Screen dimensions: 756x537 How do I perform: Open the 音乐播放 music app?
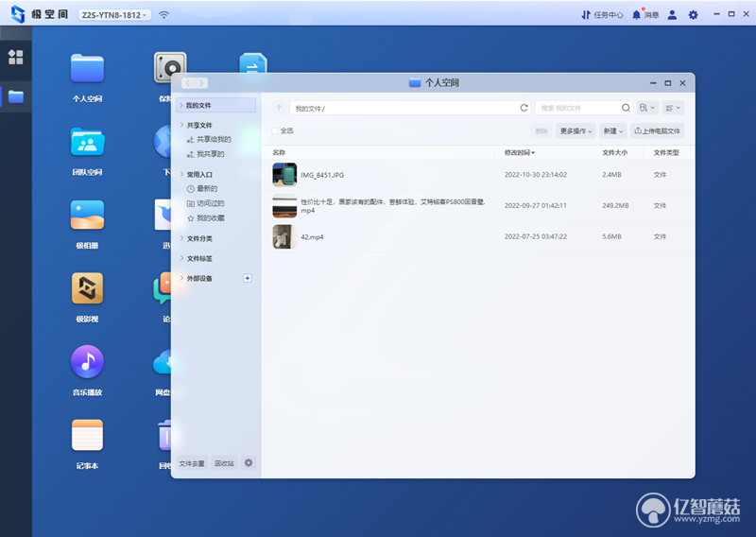pyautogui.click(x=87, y=361)
